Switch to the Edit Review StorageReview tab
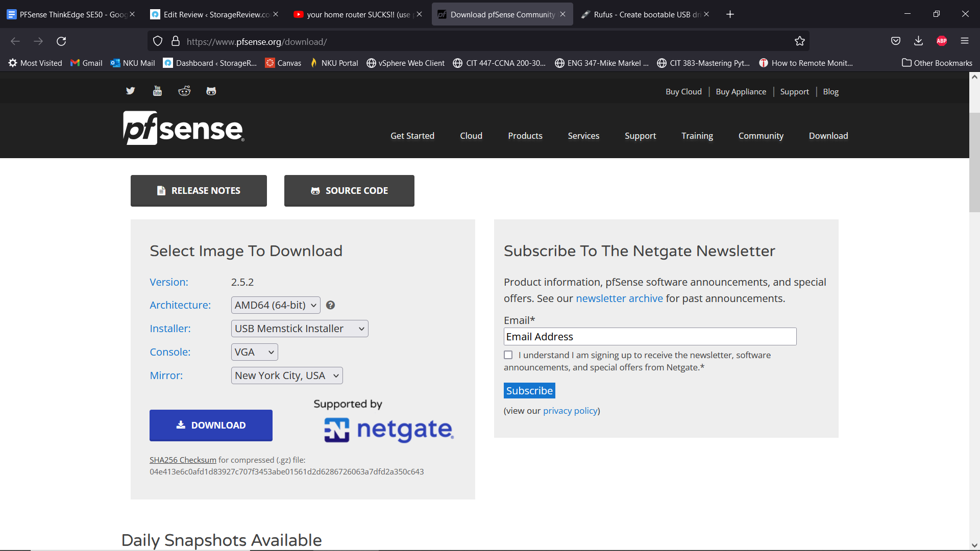Image resolution: width=980 pixels, height=551 pixels. click(214, 14)
